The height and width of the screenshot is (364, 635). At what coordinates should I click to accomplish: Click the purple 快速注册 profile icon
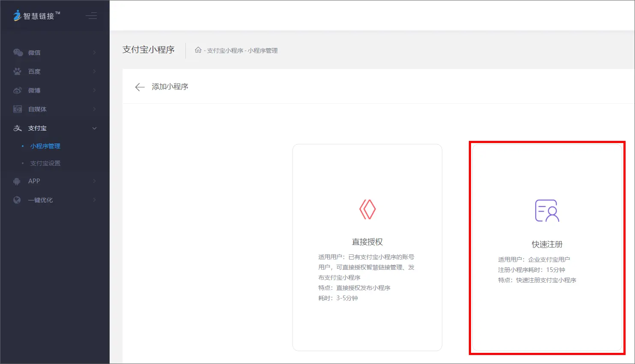[x=547, y=211]
